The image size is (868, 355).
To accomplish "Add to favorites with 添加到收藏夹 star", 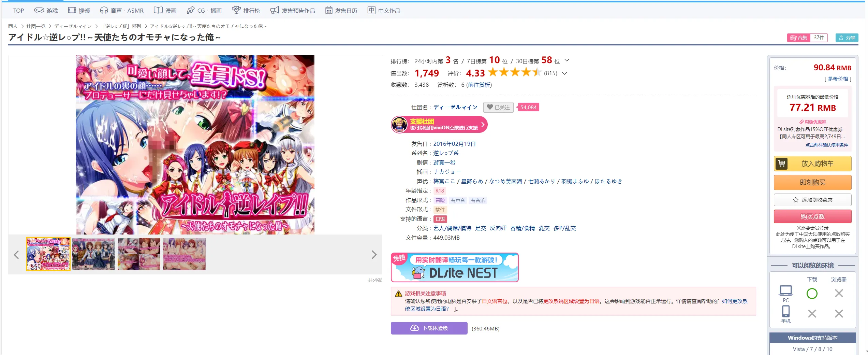I will [812, 200].
